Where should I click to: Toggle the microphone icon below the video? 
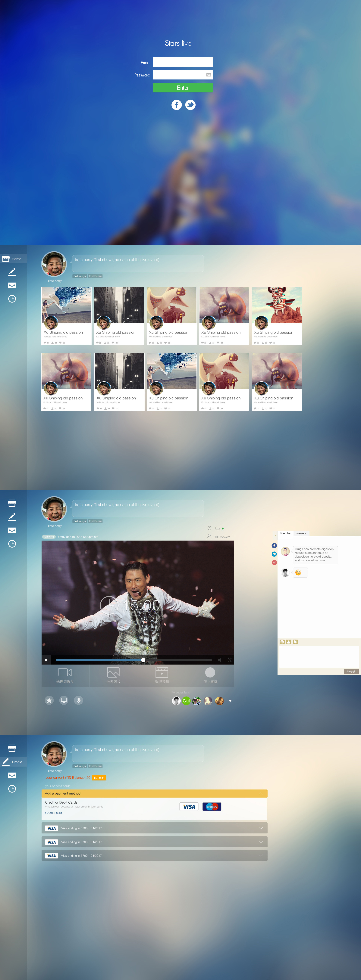[x=78, y=700]
